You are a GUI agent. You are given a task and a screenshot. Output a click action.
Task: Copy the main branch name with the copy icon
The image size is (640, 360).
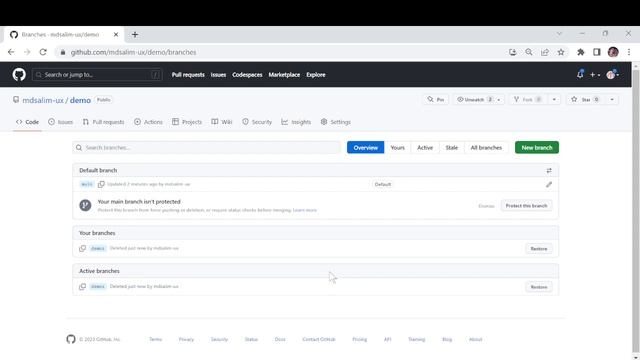coord(101,184)
